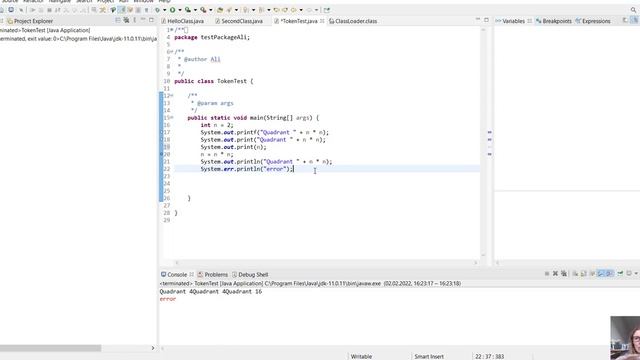
Task: Click the Step Into debug icon
Action: coord(66,10)
